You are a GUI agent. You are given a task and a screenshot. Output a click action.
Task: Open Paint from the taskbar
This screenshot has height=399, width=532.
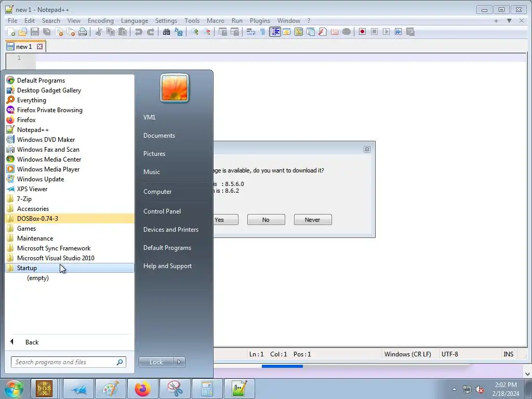(111, 389)
